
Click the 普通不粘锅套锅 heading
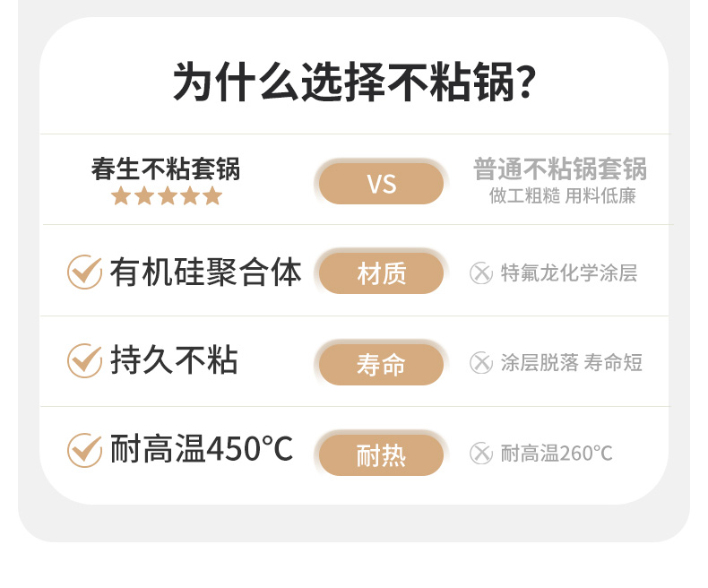pos(559,169)
